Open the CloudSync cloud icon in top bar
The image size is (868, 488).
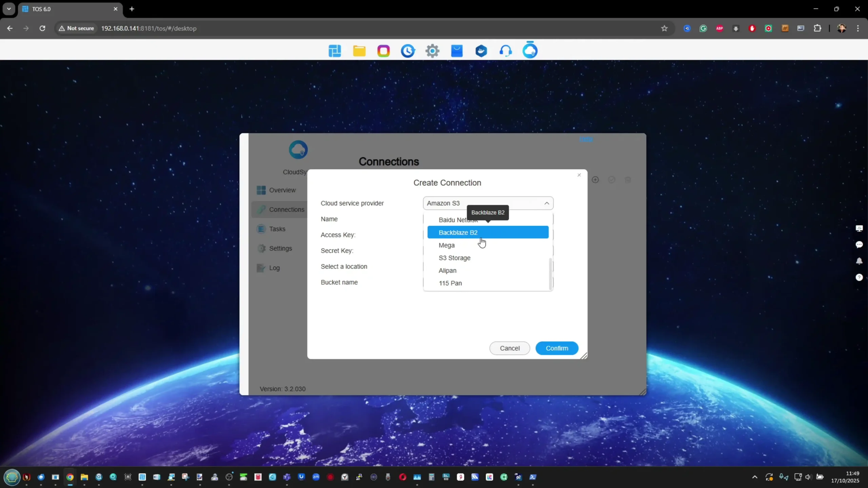(530, 50)
